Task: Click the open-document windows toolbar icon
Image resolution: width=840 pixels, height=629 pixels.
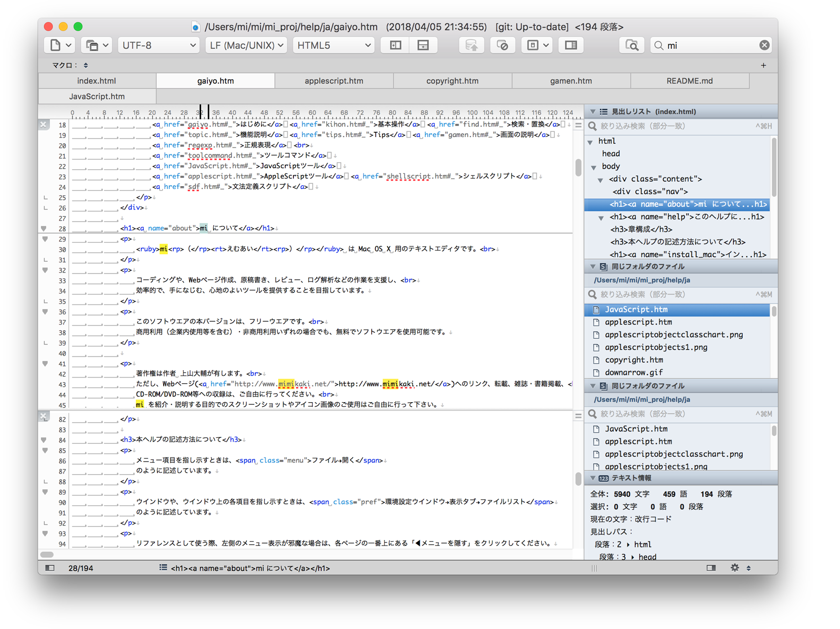Action: point(97,45)
